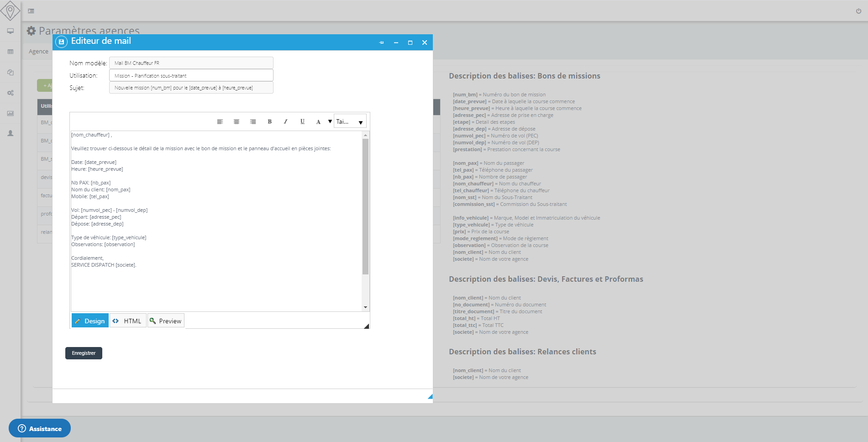Image resolution: width=868 pixels, height=442 pixels.
Task: Toggle the sidebar with the hamburger icon
Action: (x=31, y=11)
